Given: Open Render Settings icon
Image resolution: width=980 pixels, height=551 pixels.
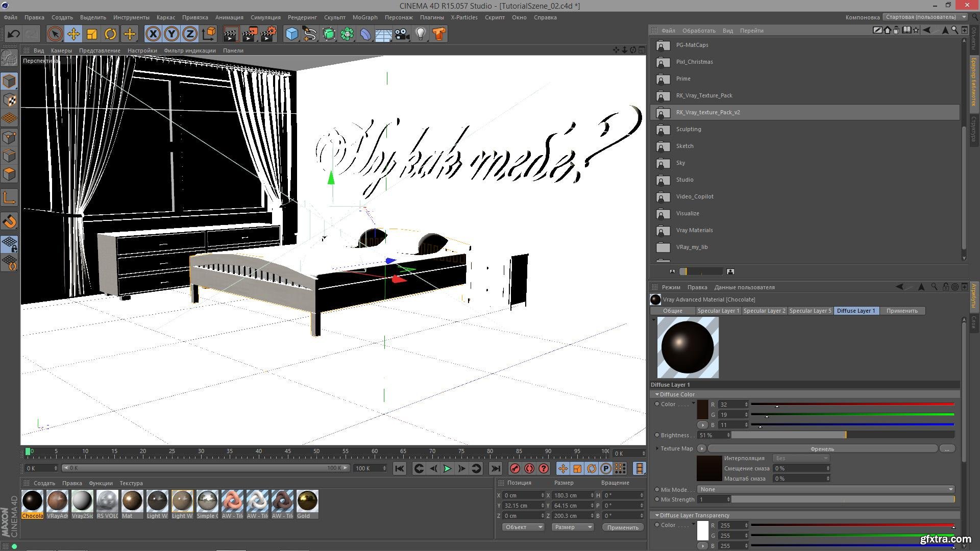Looking at the screenshot, I should click(268, 34).
